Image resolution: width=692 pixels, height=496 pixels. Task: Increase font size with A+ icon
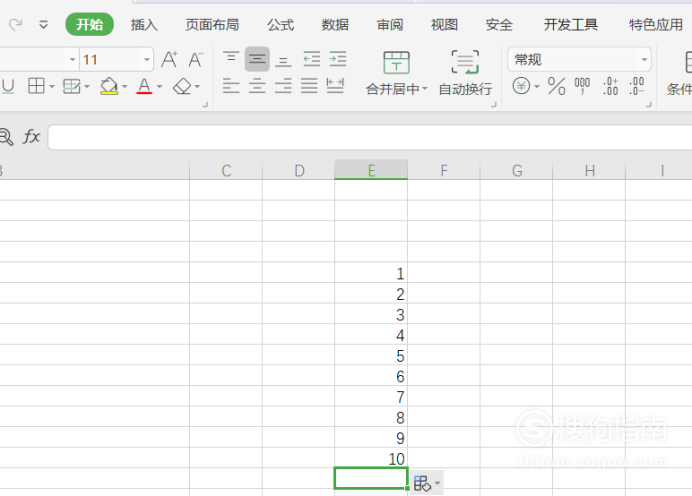169,59
